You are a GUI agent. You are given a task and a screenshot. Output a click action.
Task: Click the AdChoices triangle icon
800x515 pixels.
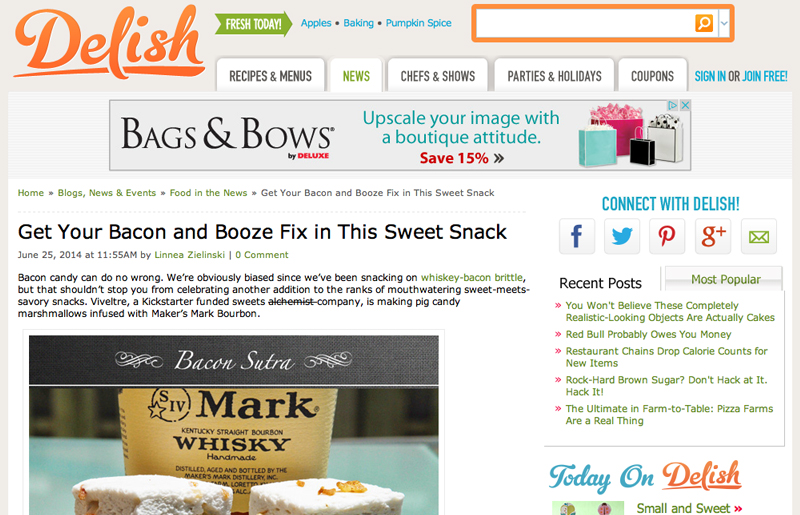pos(673,105)
